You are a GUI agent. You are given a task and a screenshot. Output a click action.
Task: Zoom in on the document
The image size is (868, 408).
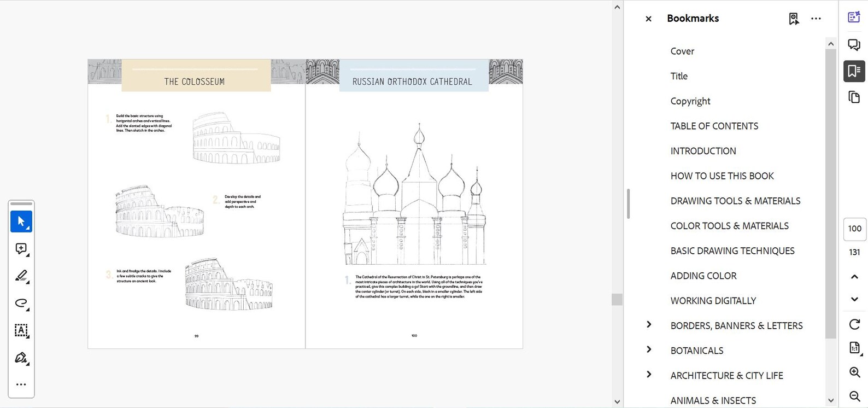(855, 372)
